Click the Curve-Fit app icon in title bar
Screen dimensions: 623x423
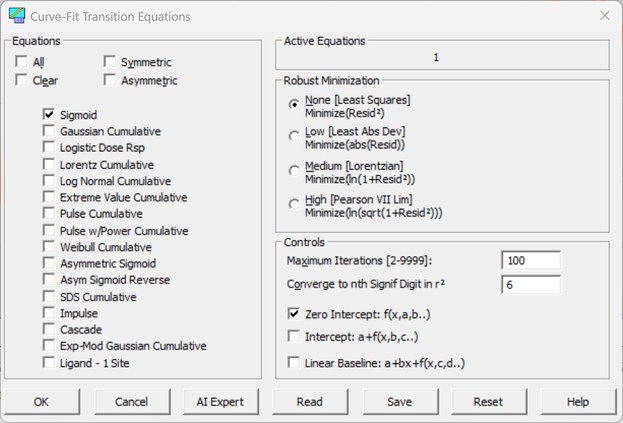[17, 15]
